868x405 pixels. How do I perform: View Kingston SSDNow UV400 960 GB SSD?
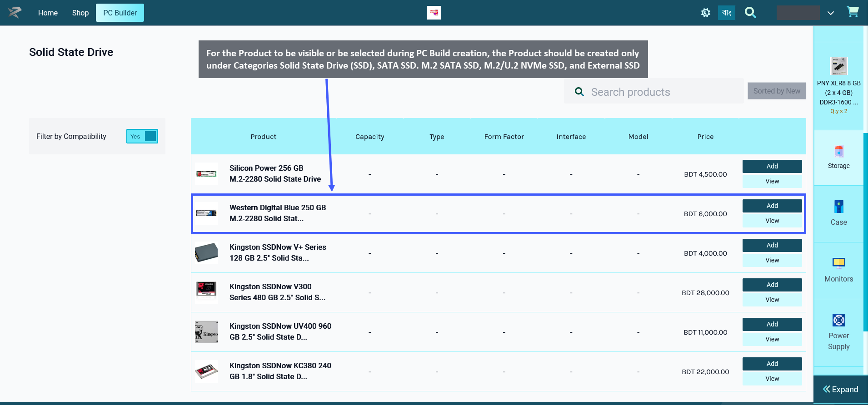click(772, 339)
